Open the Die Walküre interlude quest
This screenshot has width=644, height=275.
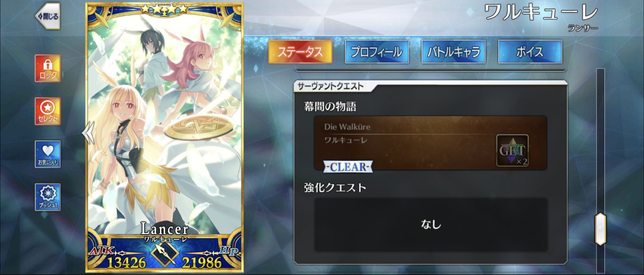tap(430, 143)
